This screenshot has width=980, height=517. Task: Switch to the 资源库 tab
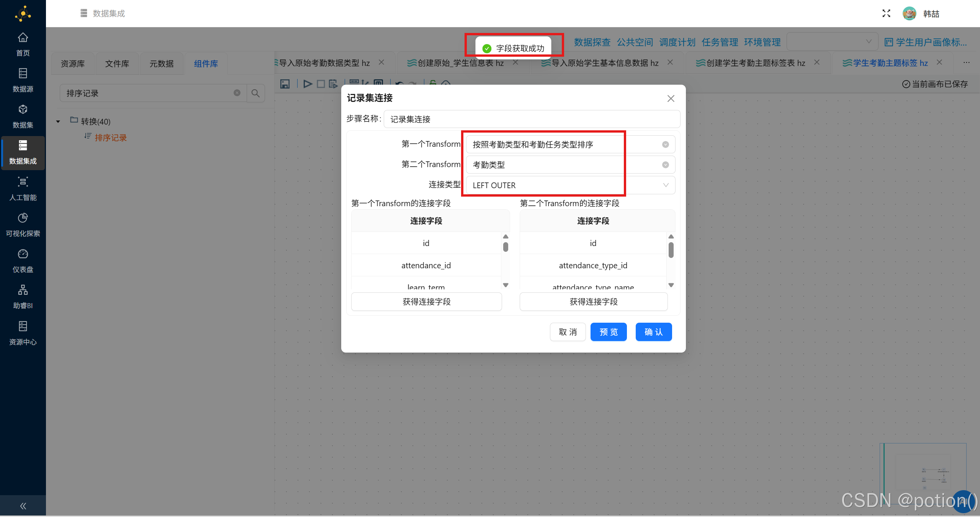point(73,64)
